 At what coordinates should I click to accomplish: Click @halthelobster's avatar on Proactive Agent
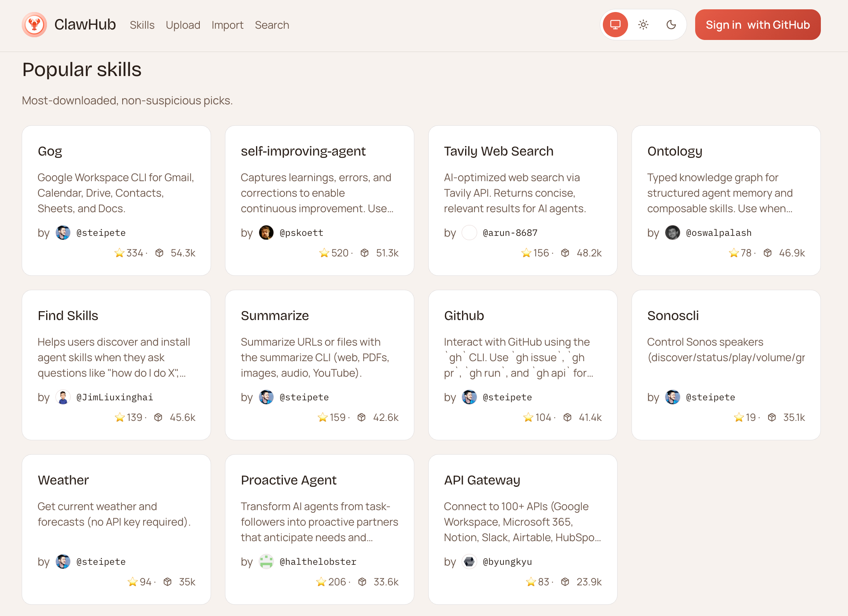click(266, 561)
